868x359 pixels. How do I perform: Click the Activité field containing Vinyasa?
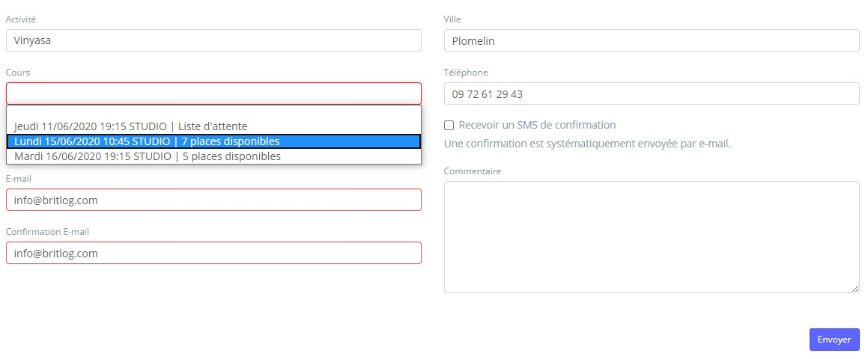click(x=213, y=40)
